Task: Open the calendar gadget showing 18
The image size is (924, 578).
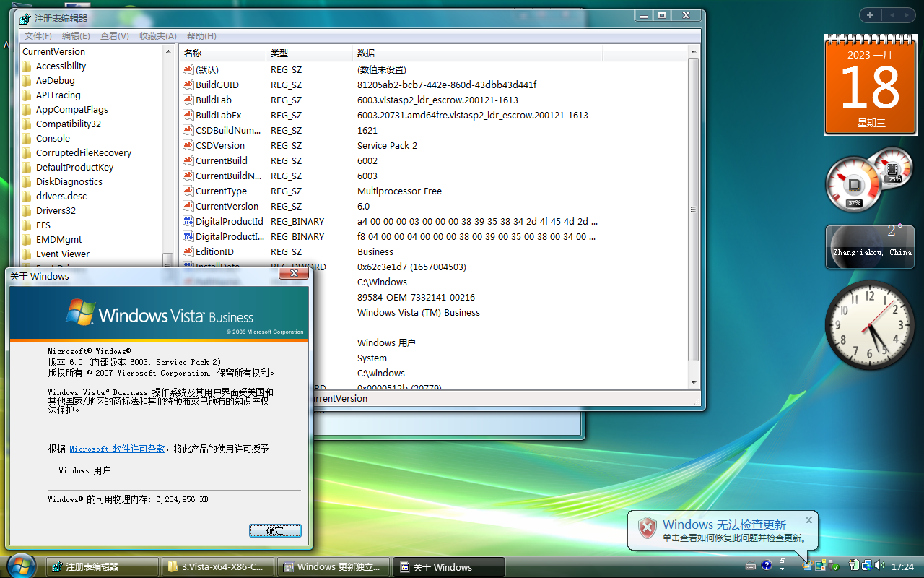Action: [869, 85]
